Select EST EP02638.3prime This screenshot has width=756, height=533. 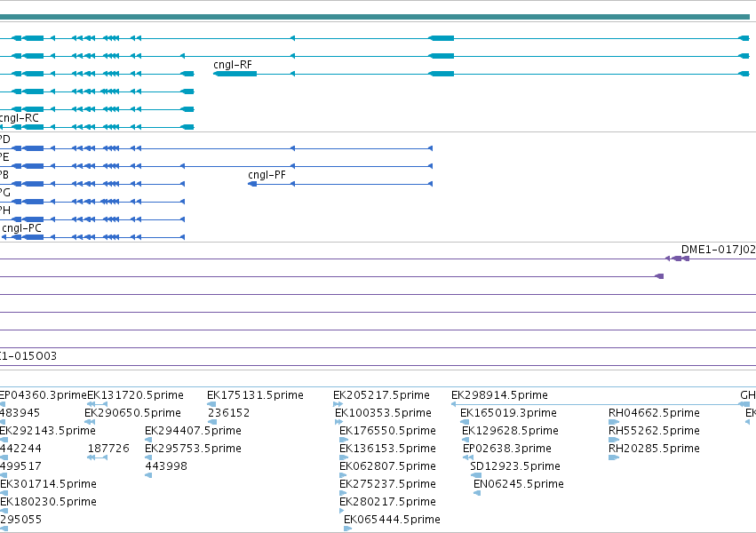506,449
